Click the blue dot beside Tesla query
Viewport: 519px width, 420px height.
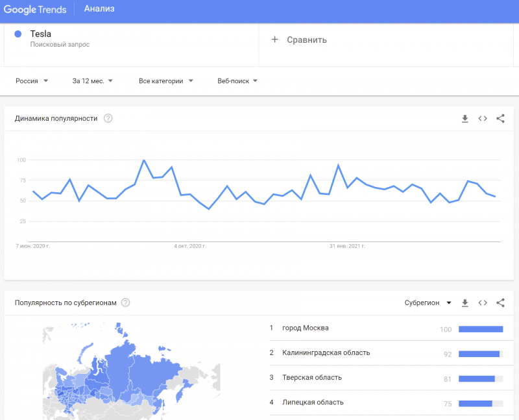pyautogui.click(x=18, y=33)
